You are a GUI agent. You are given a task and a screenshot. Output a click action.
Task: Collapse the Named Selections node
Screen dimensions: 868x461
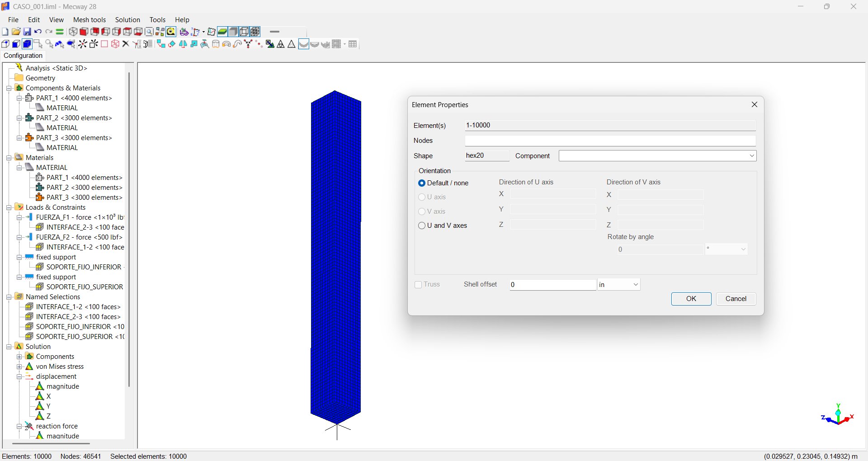pos(9,297)
